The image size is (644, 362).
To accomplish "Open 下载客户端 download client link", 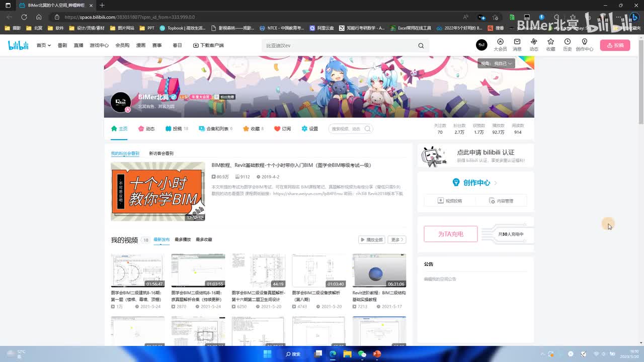I will click(208, 45).
